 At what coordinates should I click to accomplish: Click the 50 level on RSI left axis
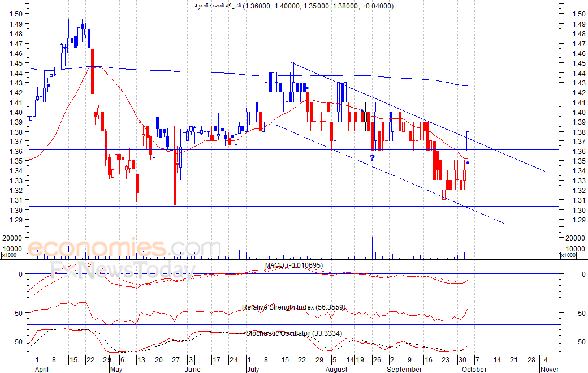[19, 313]
